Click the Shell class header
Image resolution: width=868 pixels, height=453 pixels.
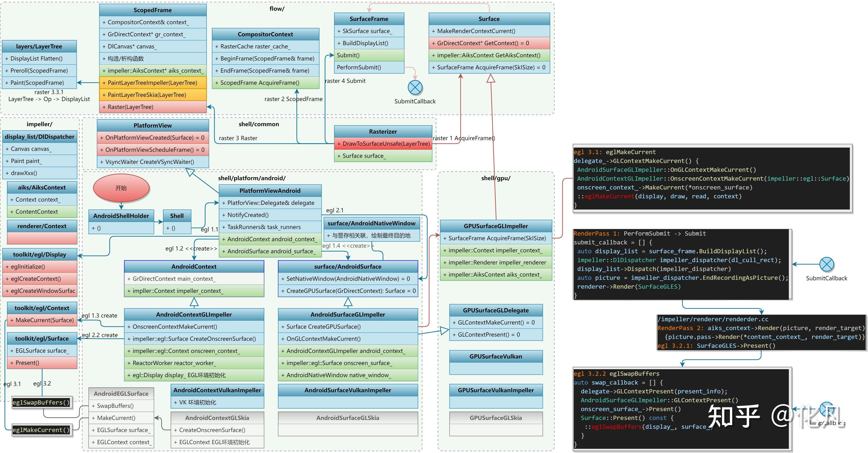click(x=177, y=216)
